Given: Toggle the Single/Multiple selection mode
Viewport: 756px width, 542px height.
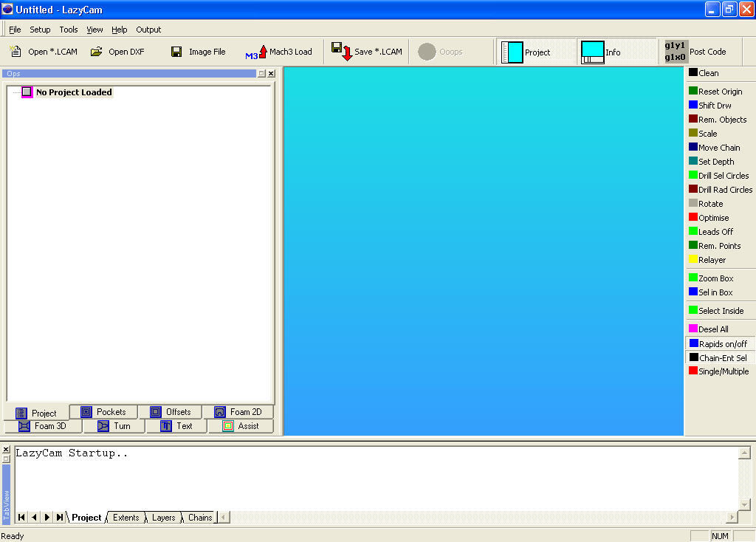Looking at the screenshot, I should pos(717,371).
